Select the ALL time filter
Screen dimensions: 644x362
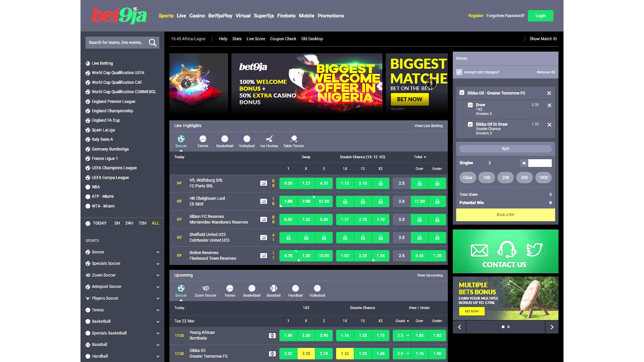click(x=156, y=223)
